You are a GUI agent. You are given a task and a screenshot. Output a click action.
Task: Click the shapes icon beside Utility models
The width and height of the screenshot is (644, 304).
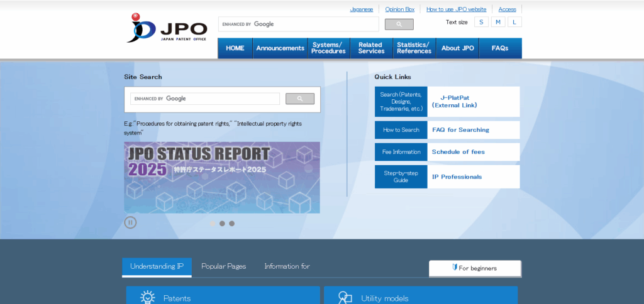[345, 298]
